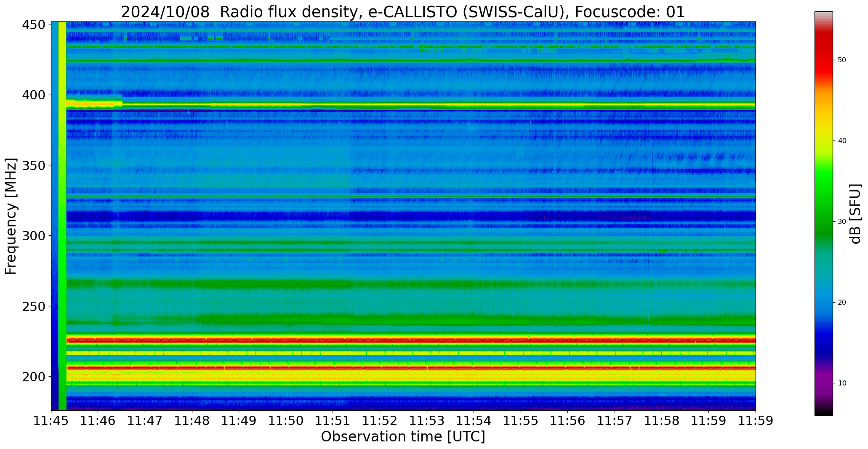Click the 11:45 time tick label

click(x=51, y=421)
